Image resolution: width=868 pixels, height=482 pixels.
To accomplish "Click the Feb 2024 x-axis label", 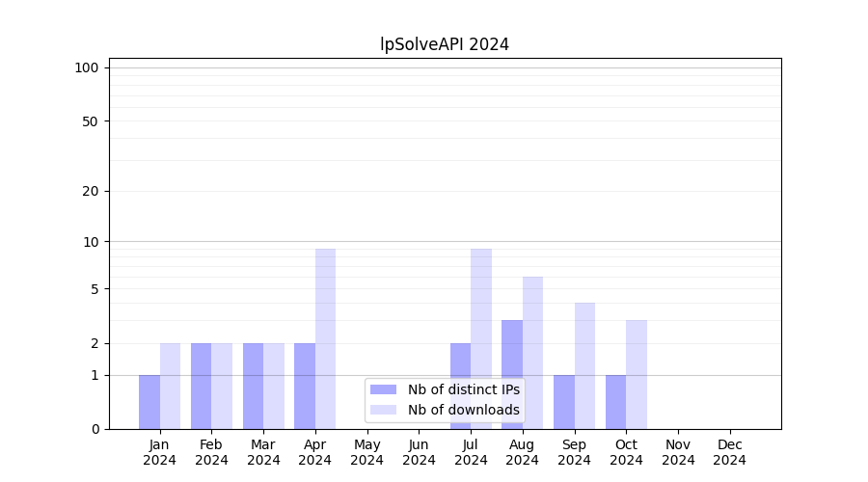I will coord(211,452).
